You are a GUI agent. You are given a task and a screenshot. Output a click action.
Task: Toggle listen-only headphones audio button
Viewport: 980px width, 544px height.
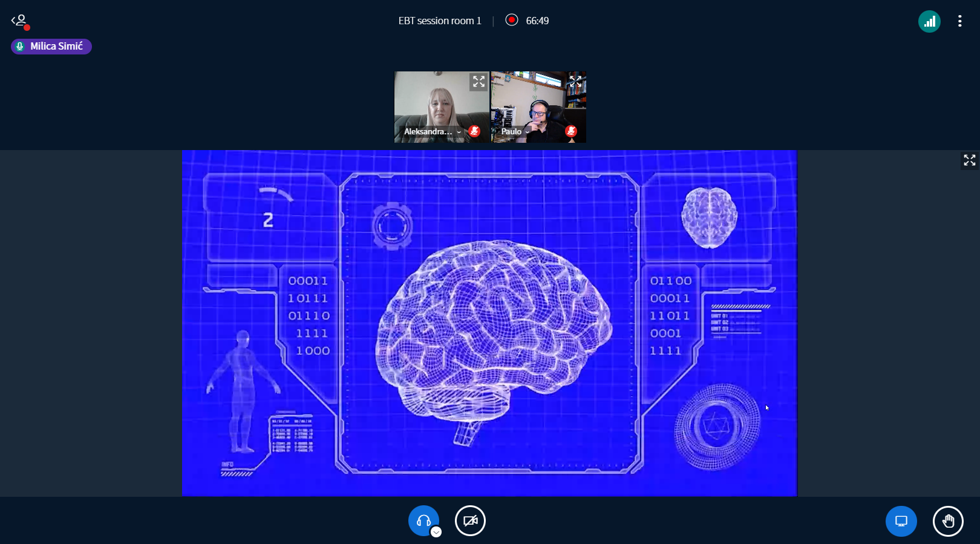coord(423,520)
